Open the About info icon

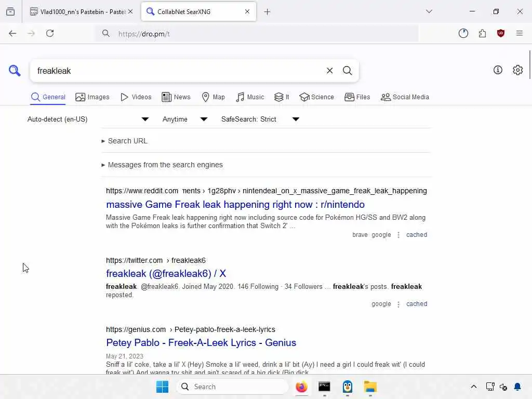pyautogui.click(x=498, y=70)
